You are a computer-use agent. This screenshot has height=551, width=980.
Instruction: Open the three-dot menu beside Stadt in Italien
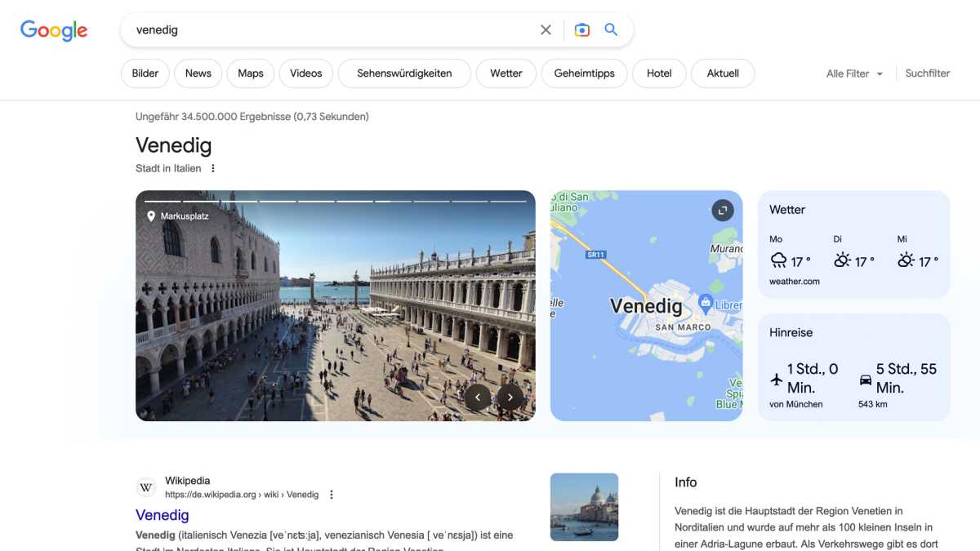[x=213, y=168]
